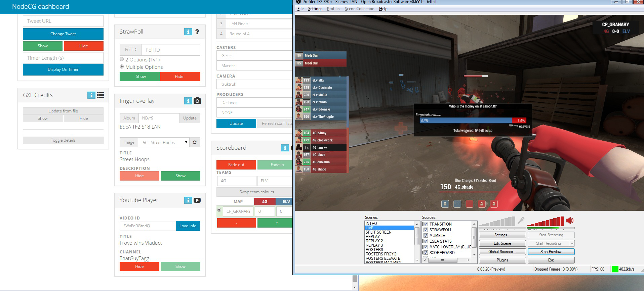Click the Youtube Player red Hide button
Viewport: 644px width, 291px height.
pyautogui.click(x=139, y=266)
